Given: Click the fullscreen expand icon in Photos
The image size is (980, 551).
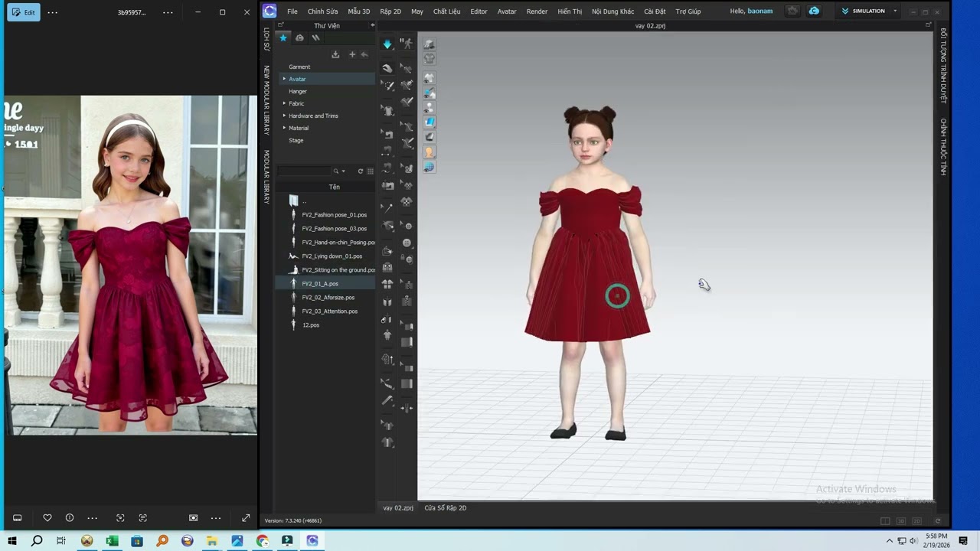Looking at the screenshot, I should tap(246, 518).
